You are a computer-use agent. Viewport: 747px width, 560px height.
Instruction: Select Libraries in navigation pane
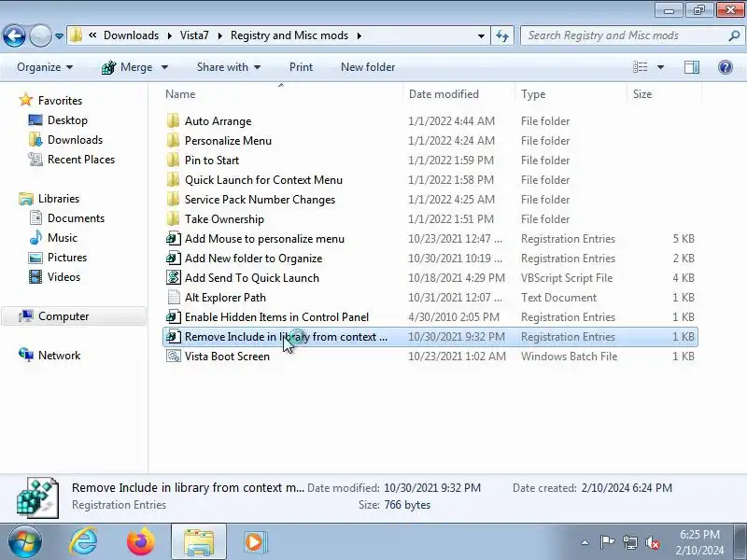pos(58,199)
